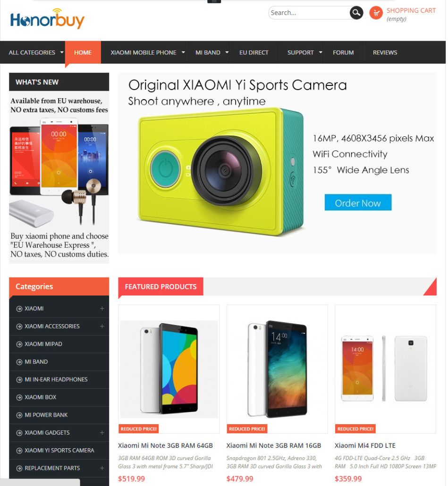448x486 pixels.
Task: Click the Honorbuy logo
Action: coord(47,19)
